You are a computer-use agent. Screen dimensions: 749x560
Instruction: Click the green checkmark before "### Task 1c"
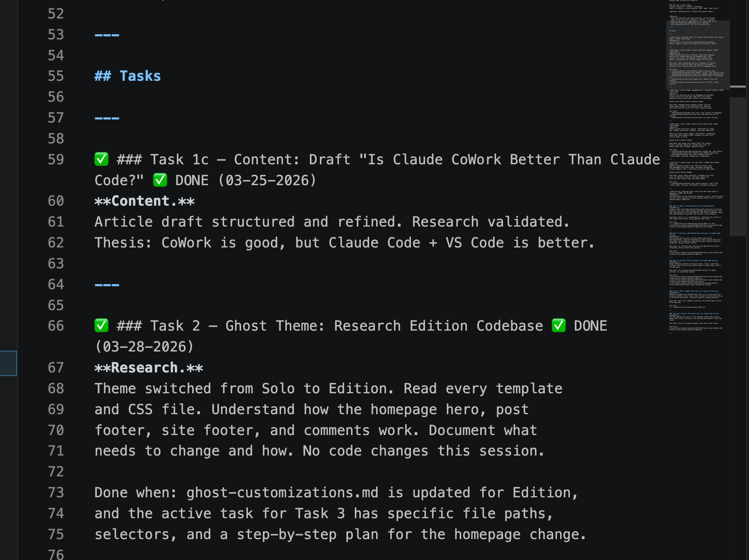pos(101,159)
